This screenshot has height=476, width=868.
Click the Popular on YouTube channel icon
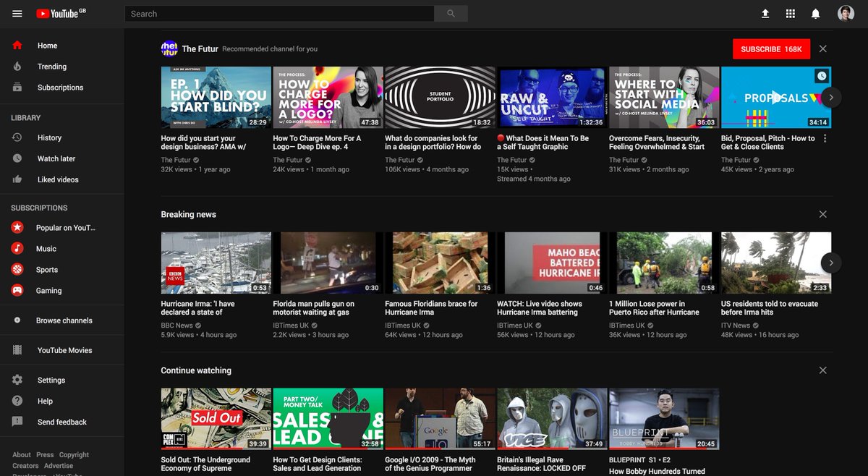tap(17, 228)
